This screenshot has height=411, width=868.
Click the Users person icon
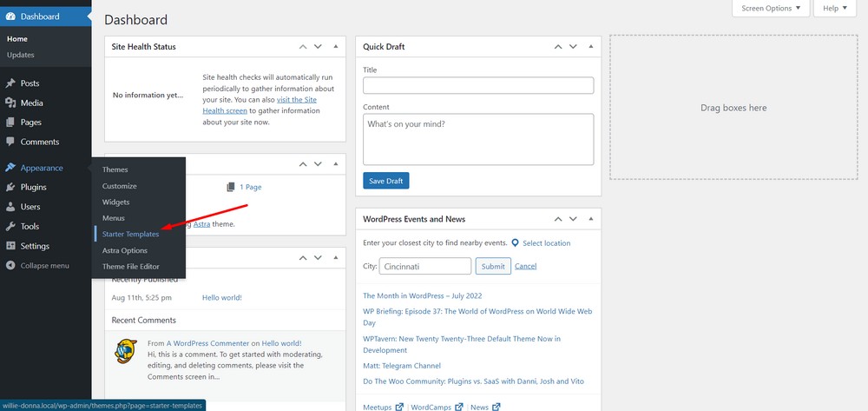pos(10,207)
